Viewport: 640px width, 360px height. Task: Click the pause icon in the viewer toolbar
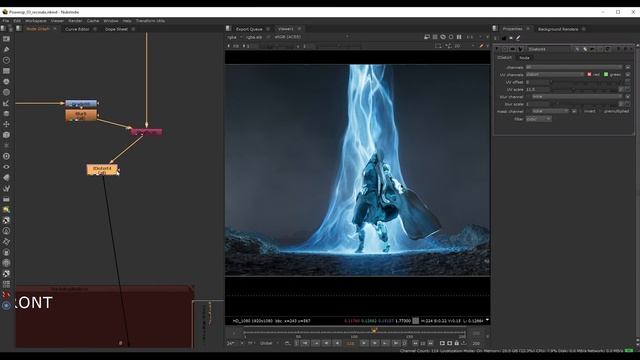click(x=459, y=37)
